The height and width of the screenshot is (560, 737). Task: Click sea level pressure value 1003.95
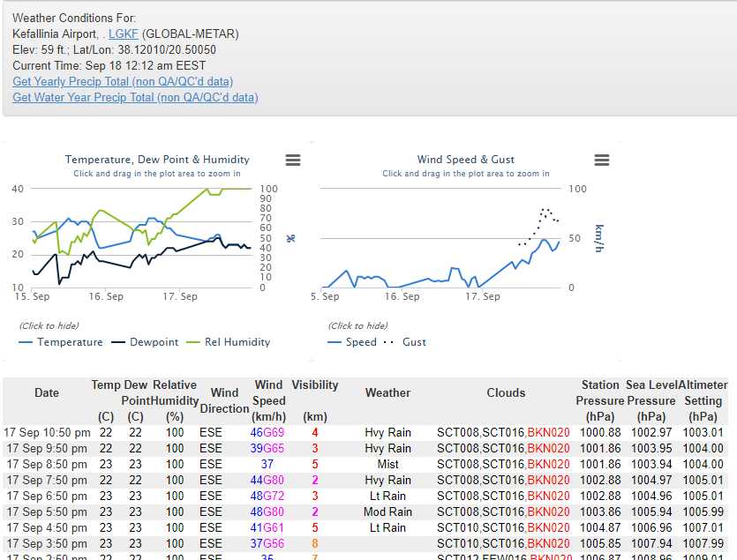coord(651,448)
